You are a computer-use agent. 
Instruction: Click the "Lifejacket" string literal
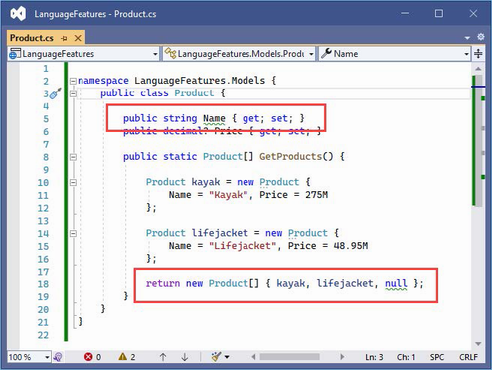(242, 246)
